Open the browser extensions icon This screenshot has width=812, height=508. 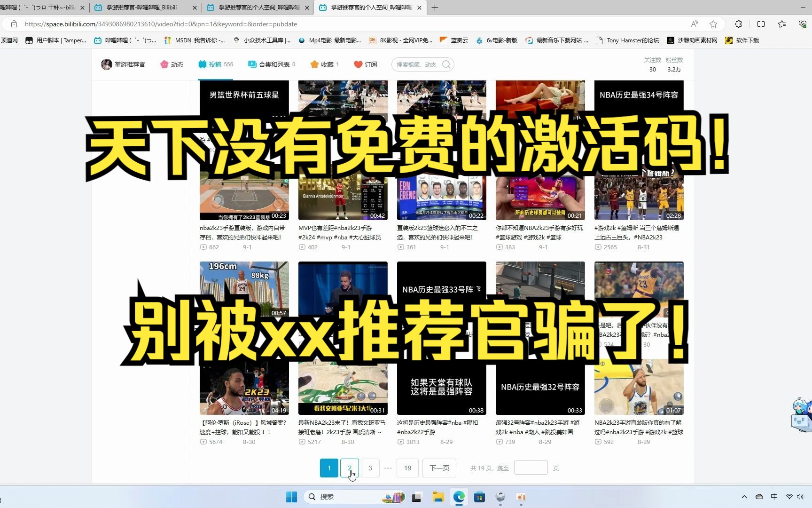(738, 24)
